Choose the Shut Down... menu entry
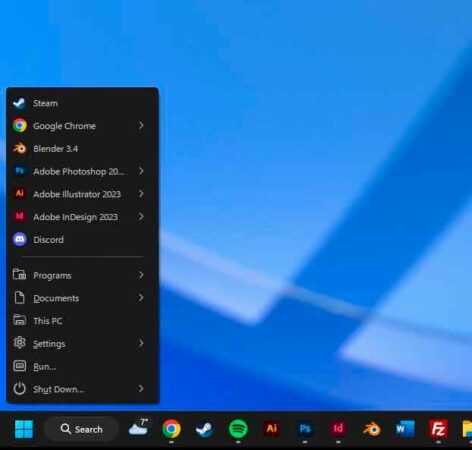This screenshot has height=450, width=472. (82, 389)
